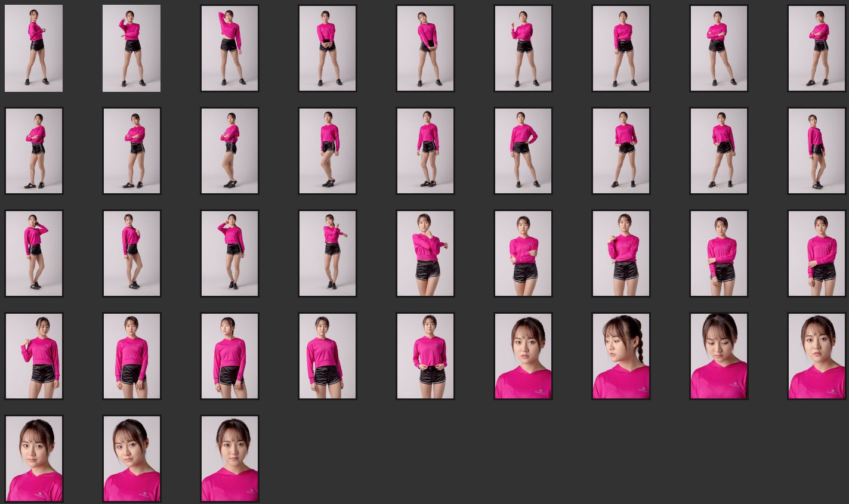Select the last thumbnail in the top row

coord(817,48)
